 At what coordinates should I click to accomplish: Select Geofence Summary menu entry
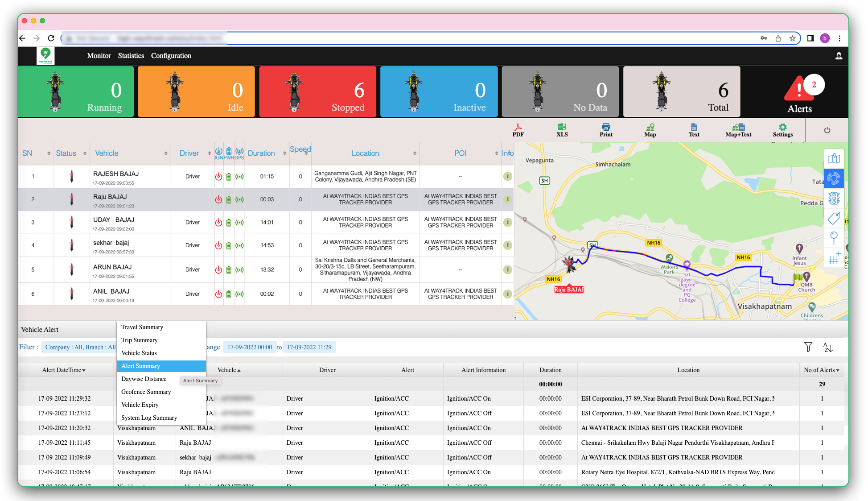point(161,392)
